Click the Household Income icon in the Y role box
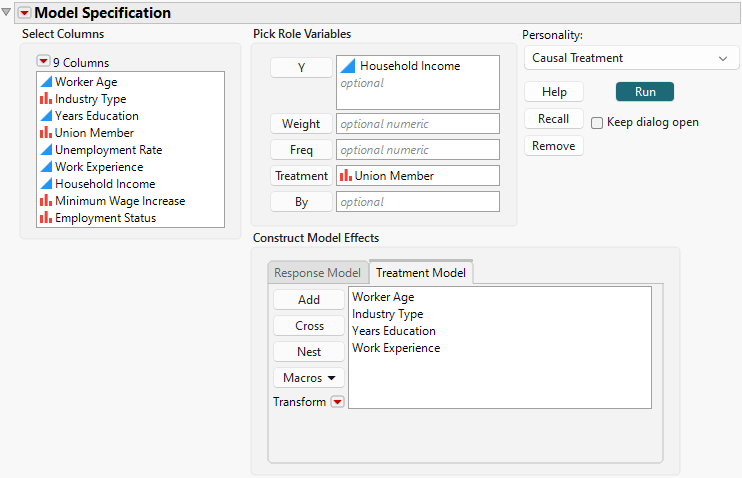Image resolution: width=742 pixels, height=478 pixels. 348,66
